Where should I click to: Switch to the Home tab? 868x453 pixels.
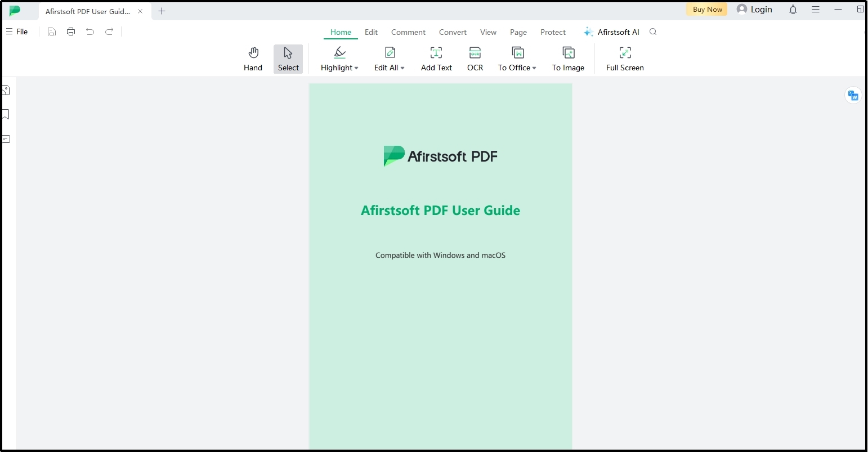(341, 32)
